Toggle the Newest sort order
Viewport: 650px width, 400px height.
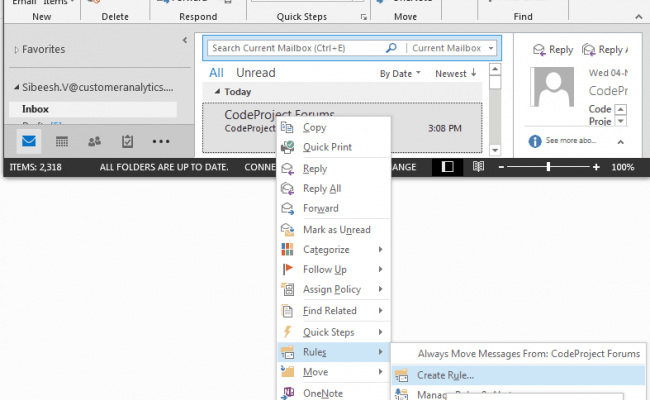pyautogui.click(x=456, y=73)
